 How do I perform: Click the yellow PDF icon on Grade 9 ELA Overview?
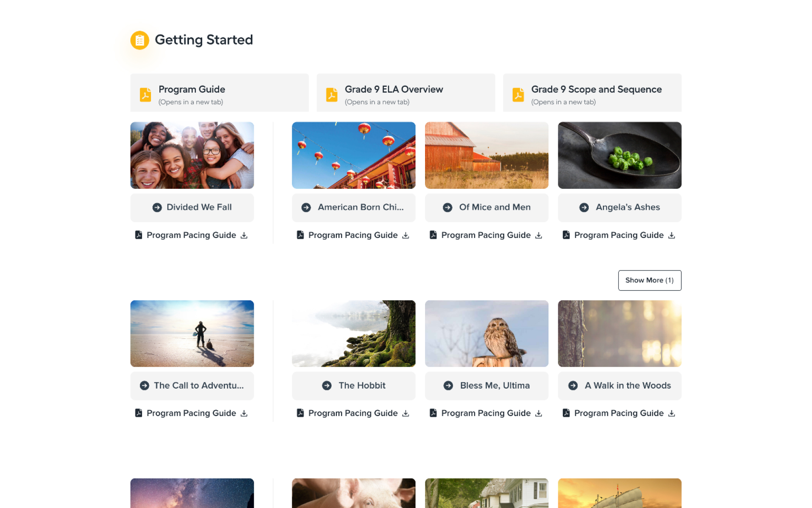pos(332,95)
